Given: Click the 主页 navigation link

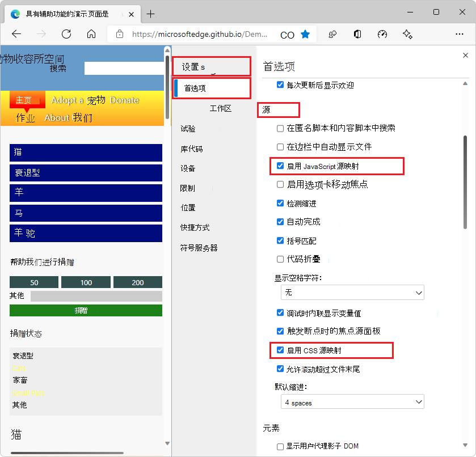Looking at the screenshot, I should 27,100.
